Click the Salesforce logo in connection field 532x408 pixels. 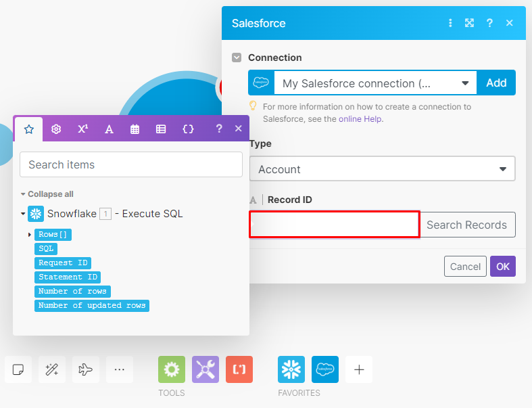point(261,83)
